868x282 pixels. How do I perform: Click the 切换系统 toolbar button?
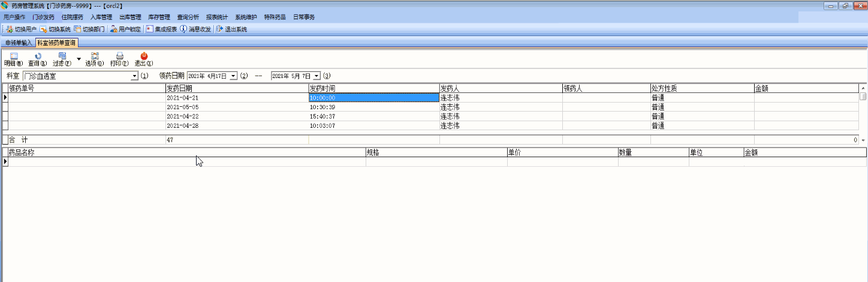[55, 29]
